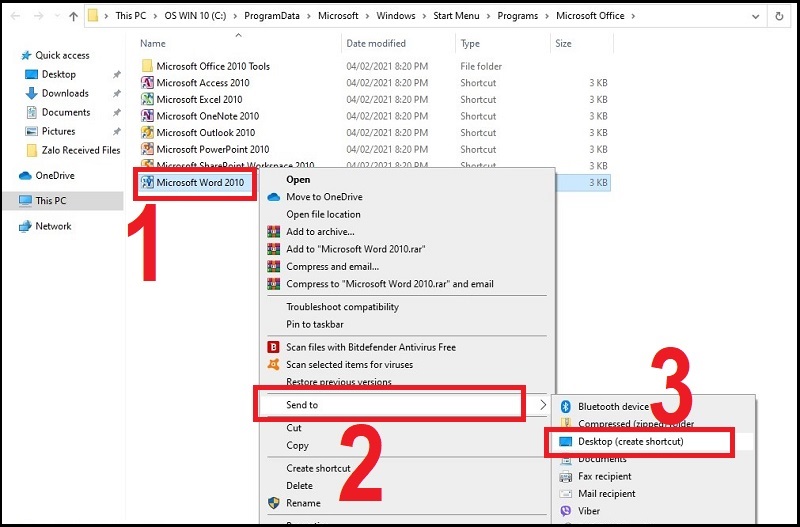The image size is (800, 527).
Task: Click the Downloads arrow icon in sidebar
Action: point(32,93)
